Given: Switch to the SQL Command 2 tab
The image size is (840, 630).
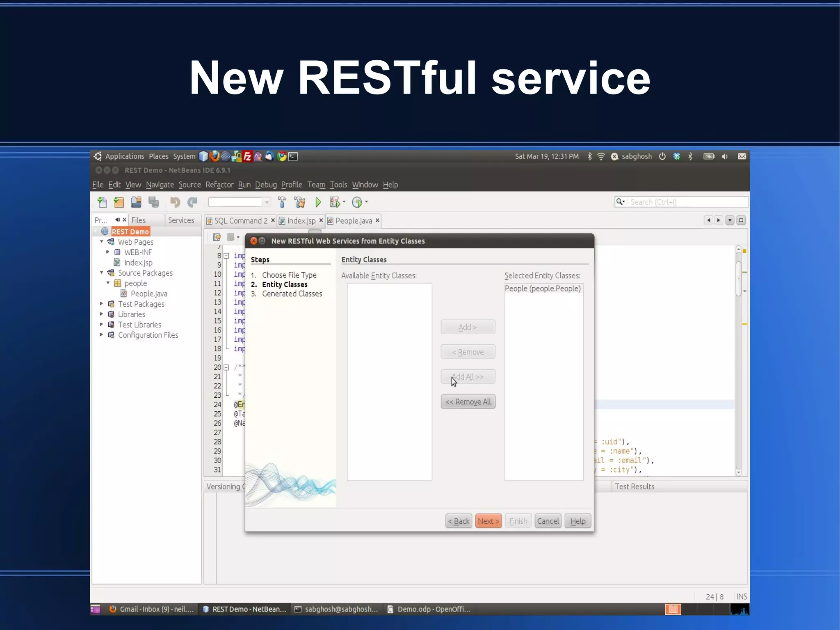Looking at the screenshot, I should tap(241, 221).
